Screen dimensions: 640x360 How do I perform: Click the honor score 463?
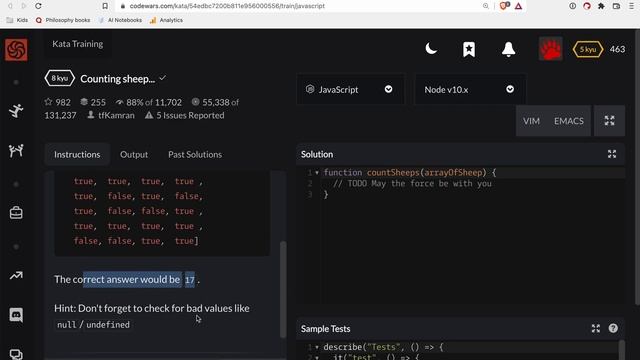point(617,49)
